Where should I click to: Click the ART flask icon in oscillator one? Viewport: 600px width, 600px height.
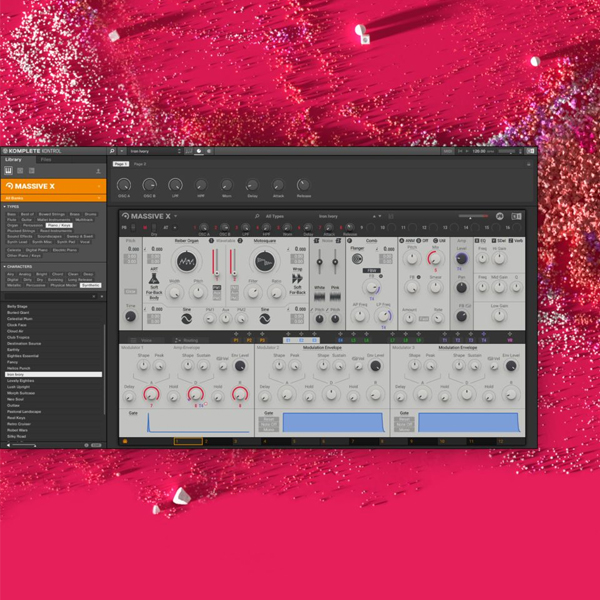[x=154, y=278]
